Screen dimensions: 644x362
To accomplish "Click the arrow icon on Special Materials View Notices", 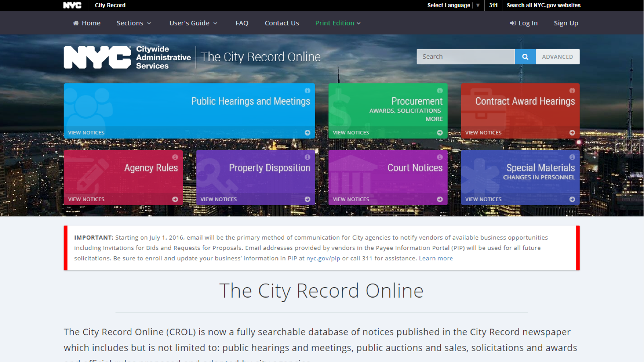I will tap(572, 199).
